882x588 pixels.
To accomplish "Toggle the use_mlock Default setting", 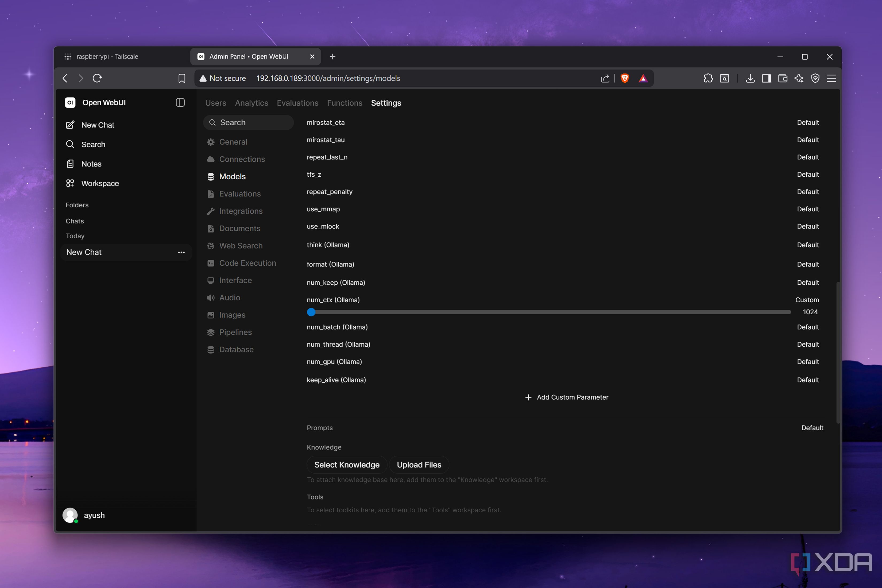I will click(x=808, y=226).
